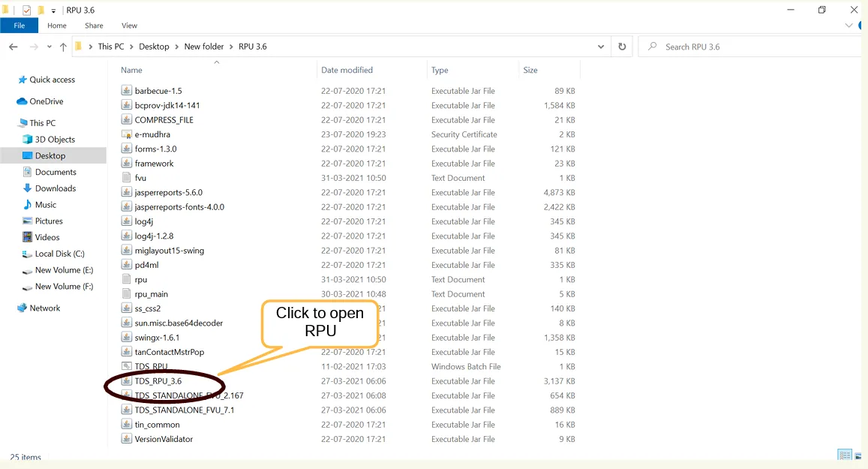Select miglayout15-swing file

[x=170, y=251]
